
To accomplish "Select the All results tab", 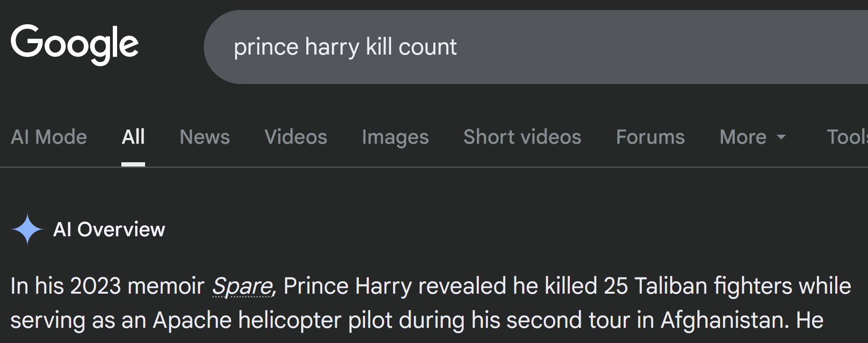I will (x=133, y=137).
